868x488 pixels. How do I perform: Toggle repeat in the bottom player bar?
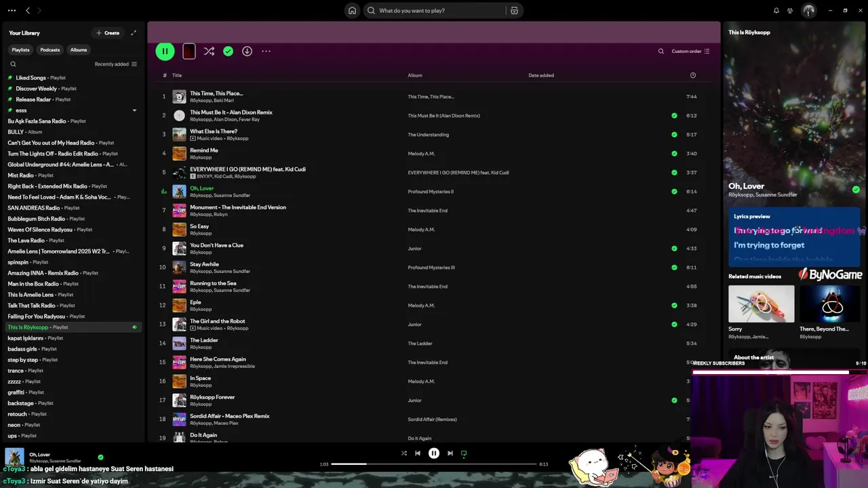tap(464, 453)
